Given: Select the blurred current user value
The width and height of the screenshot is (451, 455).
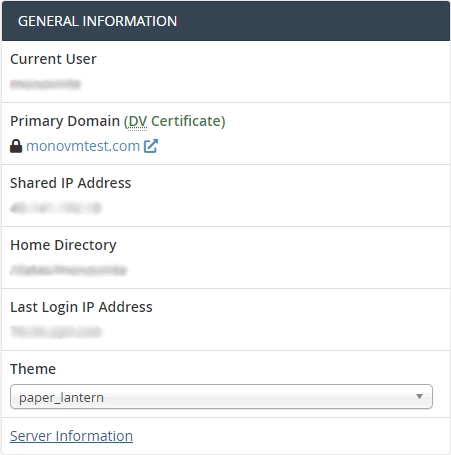Looking at the screenshot, I should coord(46,84).
